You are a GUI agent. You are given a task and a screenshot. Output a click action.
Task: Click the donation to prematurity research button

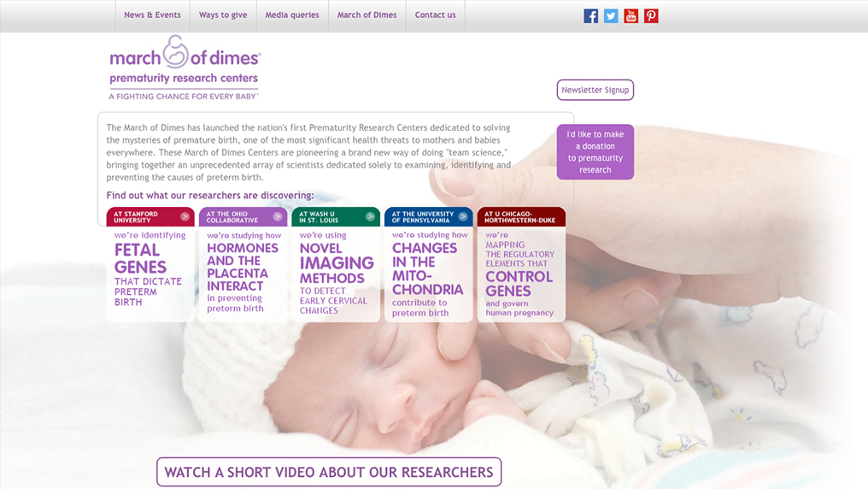[595, 151]
